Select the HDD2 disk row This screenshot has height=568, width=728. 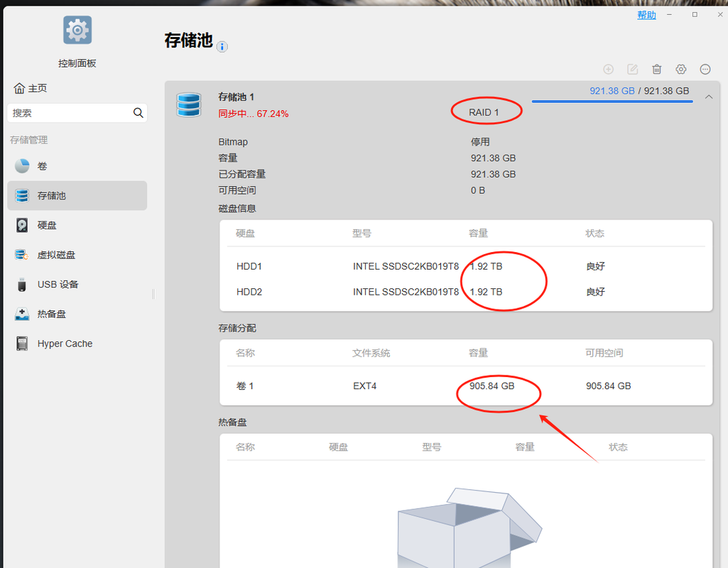click(466, 292)
